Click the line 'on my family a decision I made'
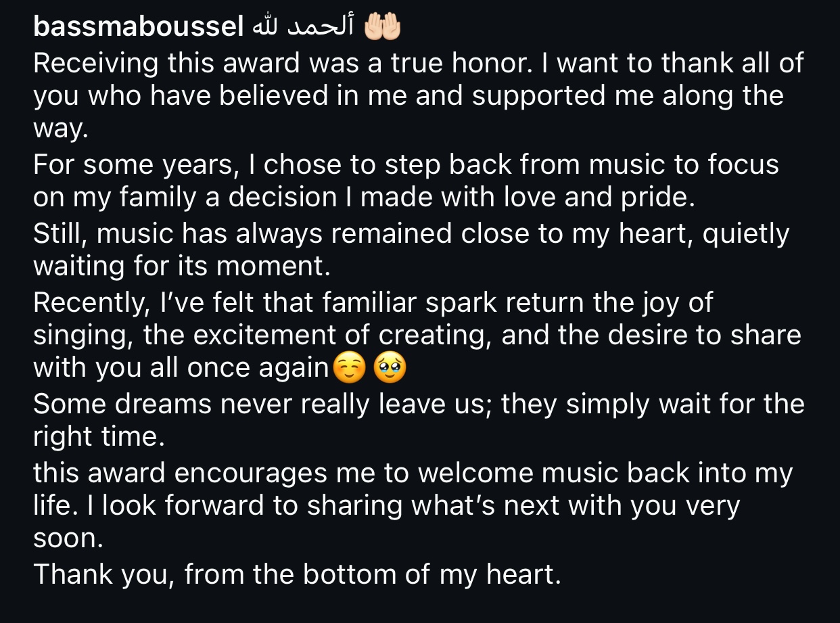Viewport: 840px width, 623px height. [364, 198]
